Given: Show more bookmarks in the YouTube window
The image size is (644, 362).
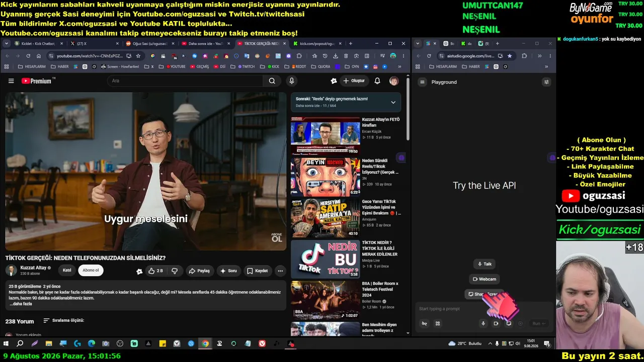Looking at the screenshot, I should 399,66.
